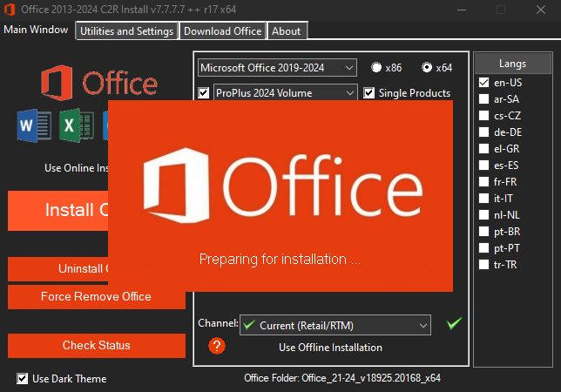Switch to Main Window tab
Image resolution: width=561 pixels, height=392 pixels.
tap(36, 30)
